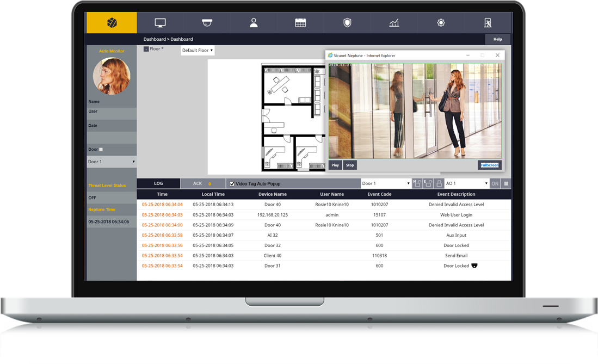Select log time 05-25-2018 06:34:00
Image resolution: width=598 pixels, height=364 pixels.
click(162, 225)
